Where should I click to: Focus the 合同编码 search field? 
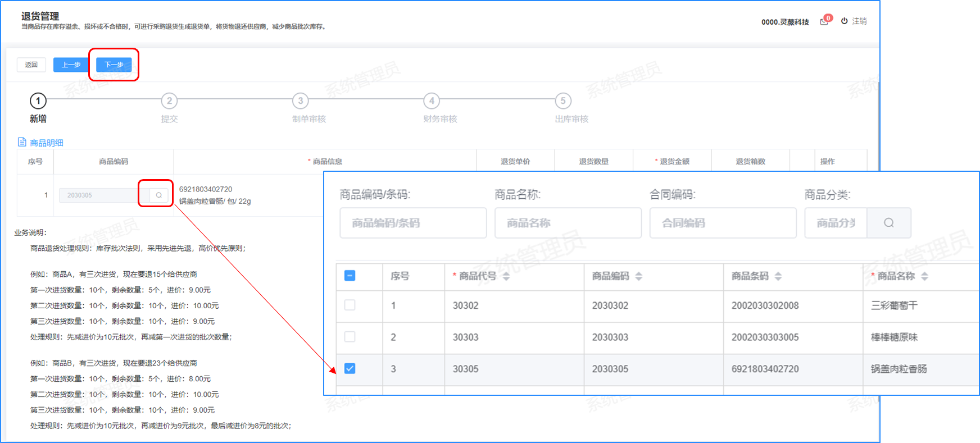click(723, 223)
